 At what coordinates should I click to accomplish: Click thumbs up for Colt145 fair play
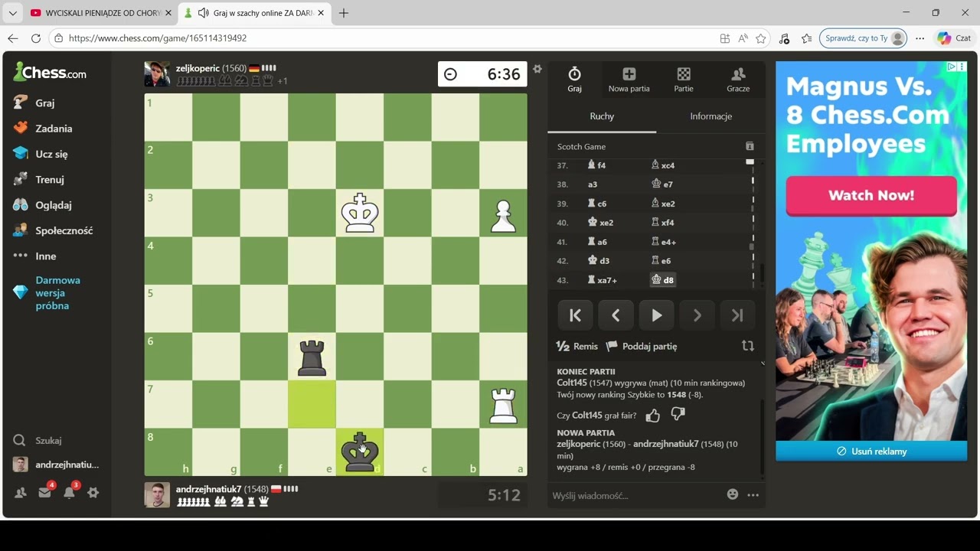tap(652, 415)
